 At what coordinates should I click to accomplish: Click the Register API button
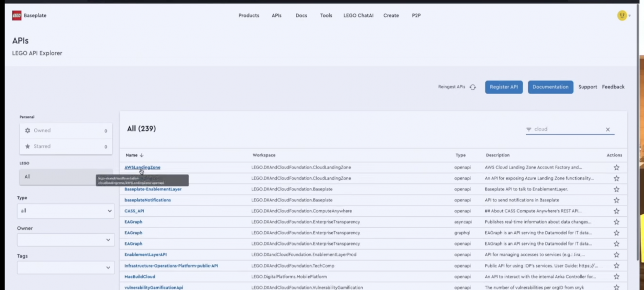coord(504,87)
